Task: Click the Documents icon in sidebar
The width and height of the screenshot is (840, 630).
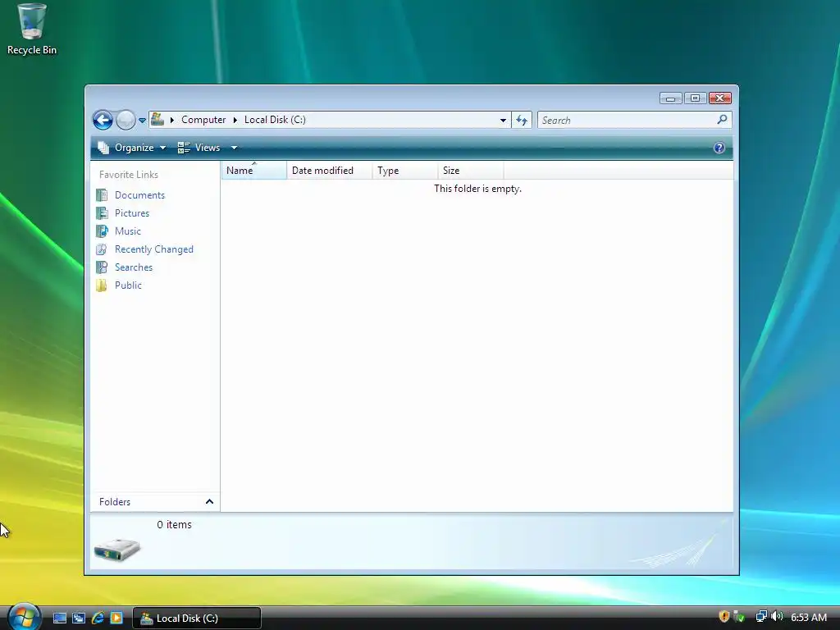Action: click(x=102, y=195)
